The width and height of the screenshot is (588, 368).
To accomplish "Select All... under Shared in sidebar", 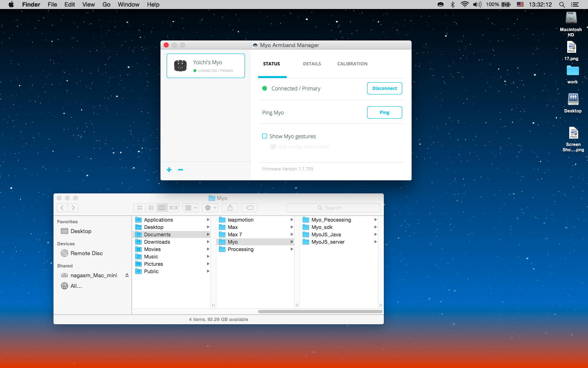I will pyautogui.click(x=71, y=286).
